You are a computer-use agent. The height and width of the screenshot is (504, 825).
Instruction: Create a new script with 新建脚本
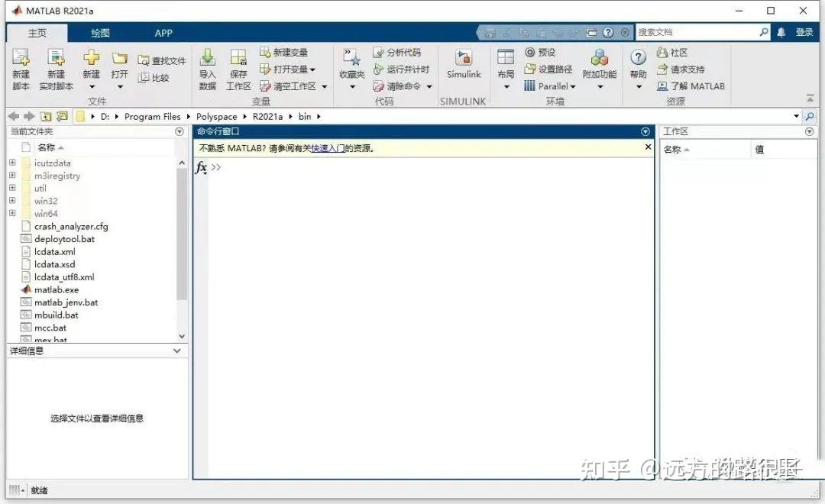pos(21,67)
